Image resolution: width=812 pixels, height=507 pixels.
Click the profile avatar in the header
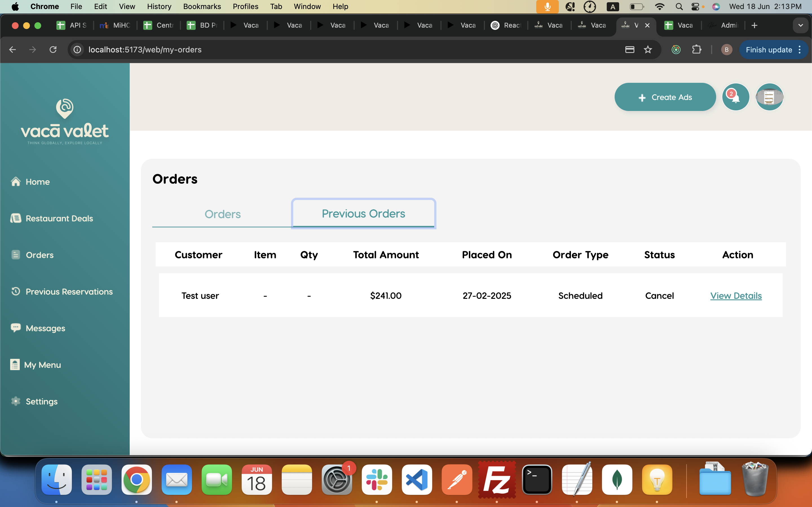point(769,97)
